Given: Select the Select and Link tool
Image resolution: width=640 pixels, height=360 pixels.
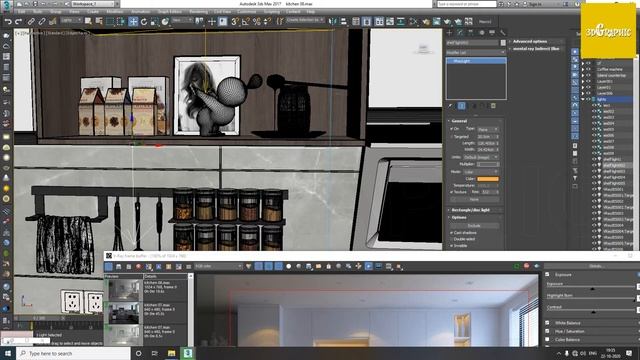Looking at the screenshot, I should [x=31, y=21].
